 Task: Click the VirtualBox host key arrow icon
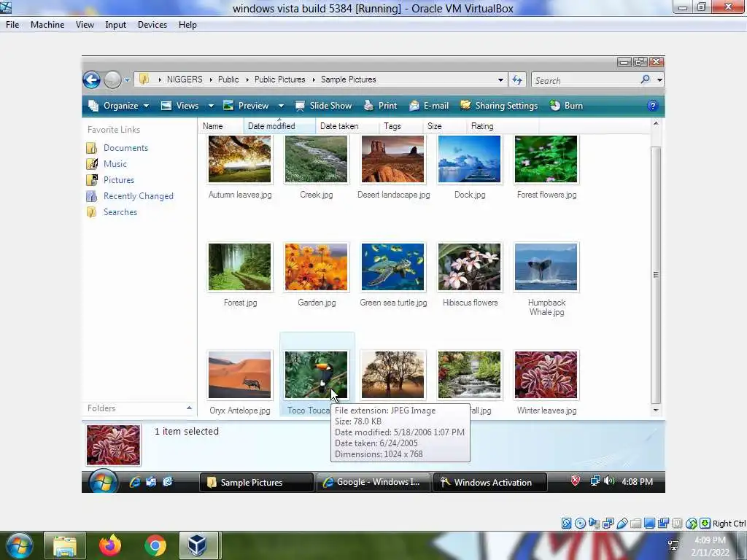coord(705,524)
